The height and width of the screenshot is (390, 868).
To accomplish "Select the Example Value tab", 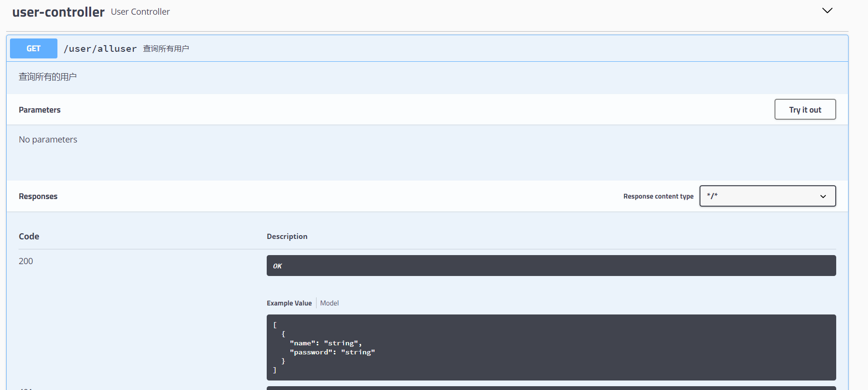I will pyautogui.click(x=289, y=303).
